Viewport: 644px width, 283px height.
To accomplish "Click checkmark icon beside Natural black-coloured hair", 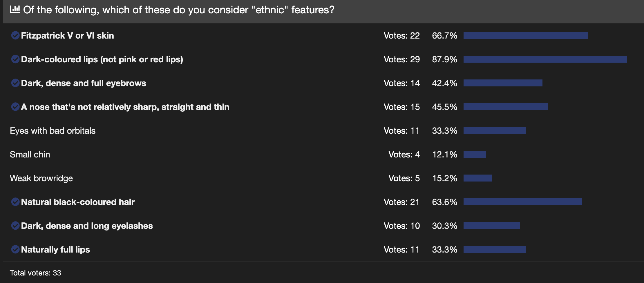I will click(x=15, y=202).
